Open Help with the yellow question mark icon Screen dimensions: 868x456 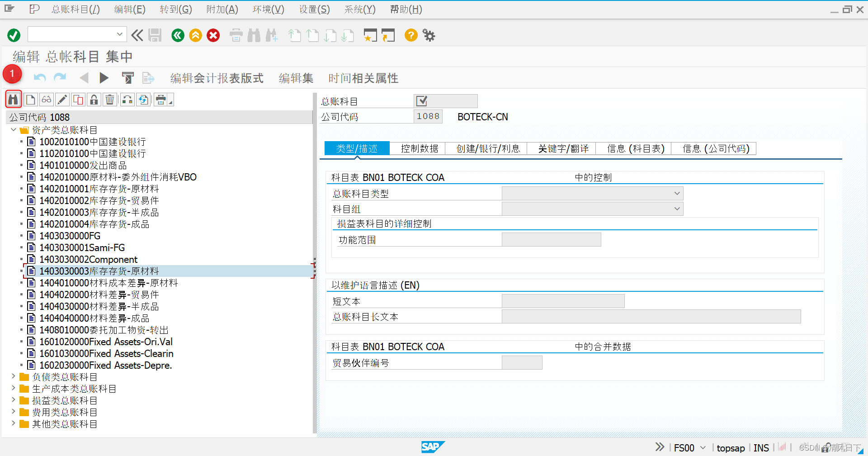pos(411,35)
